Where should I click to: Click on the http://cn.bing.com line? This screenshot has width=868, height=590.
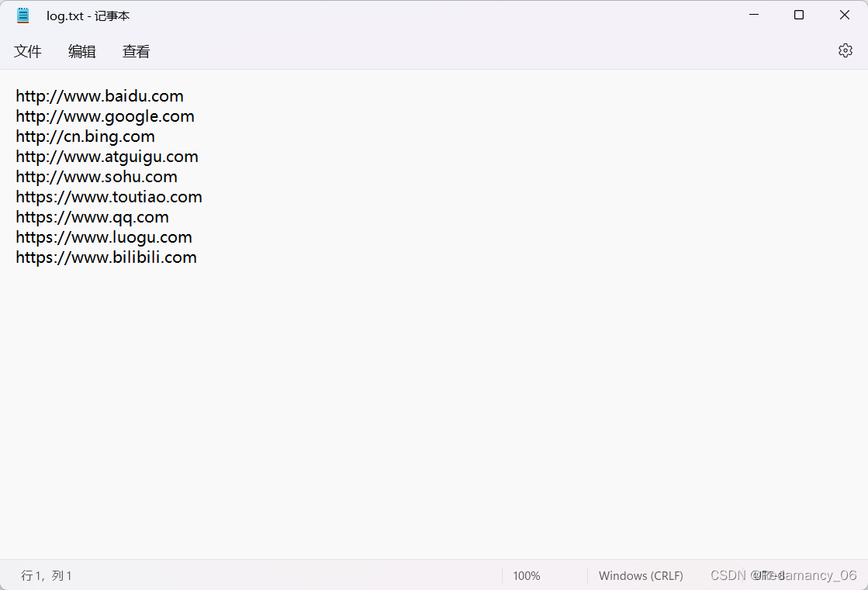(85, 136)
